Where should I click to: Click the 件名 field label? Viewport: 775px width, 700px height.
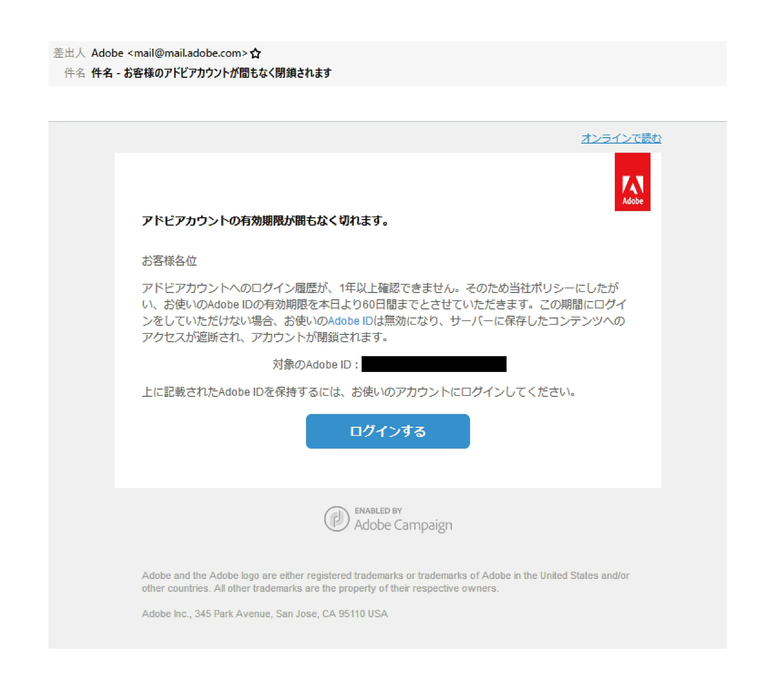tap(74, 73)
